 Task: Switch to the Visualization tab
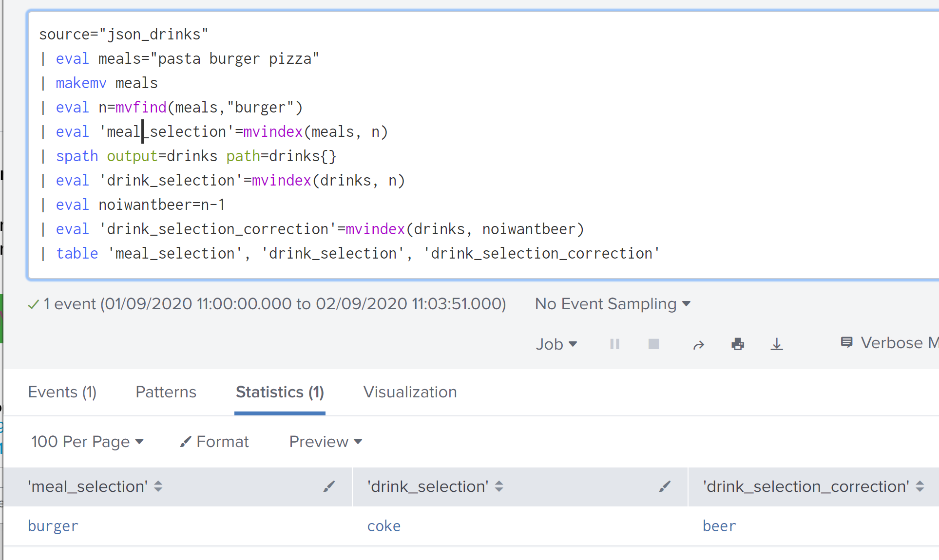tap(409, 392)
